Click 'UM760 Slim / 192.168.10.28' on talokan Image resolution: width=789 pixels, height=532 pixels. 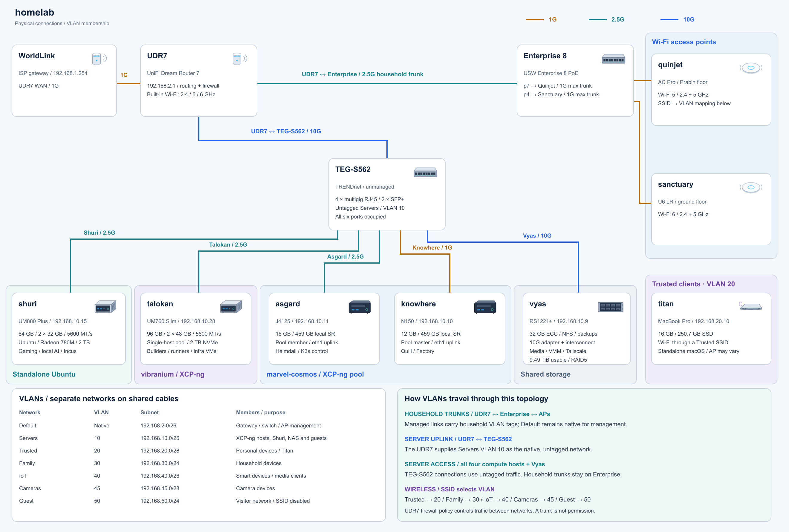pyautogui.click(x=181, y=321)
